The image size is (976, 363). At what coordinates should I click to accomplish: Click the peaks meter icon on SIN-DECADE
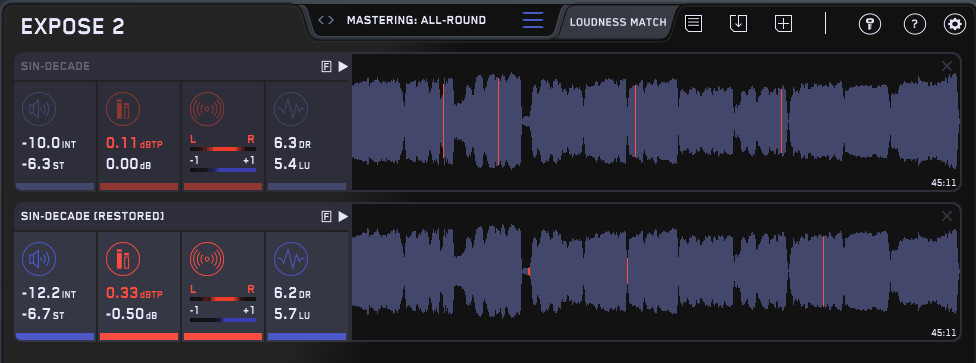click(123, 110)
